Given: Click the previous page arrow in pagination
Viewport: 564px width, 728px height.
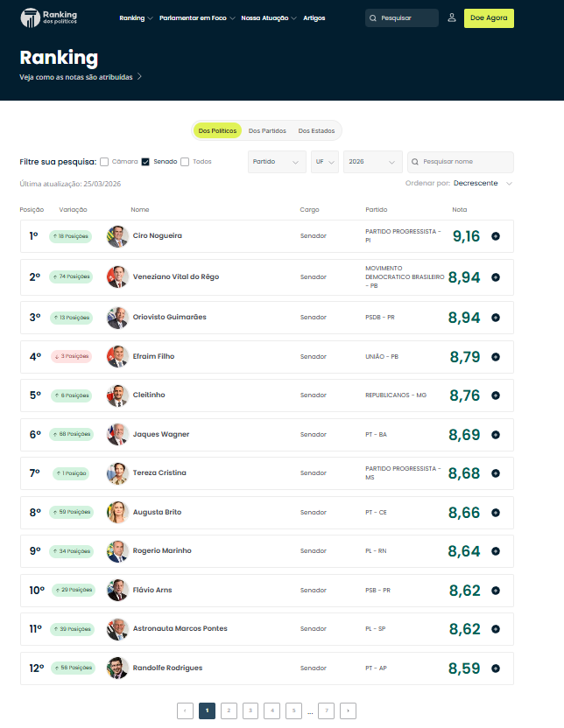Looking at the screenshot, I should tap(185, 711).
